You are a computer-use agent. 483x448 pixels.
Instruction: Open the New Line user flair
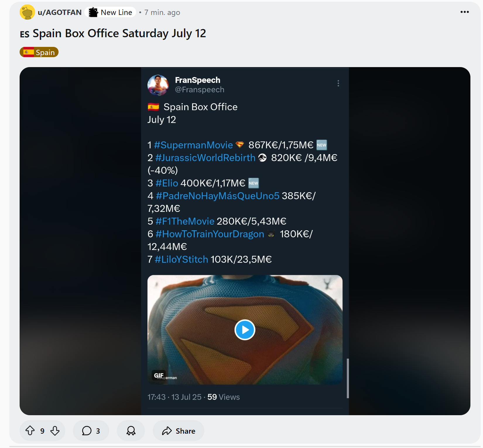pyautogui.click(x=110, y=12)
